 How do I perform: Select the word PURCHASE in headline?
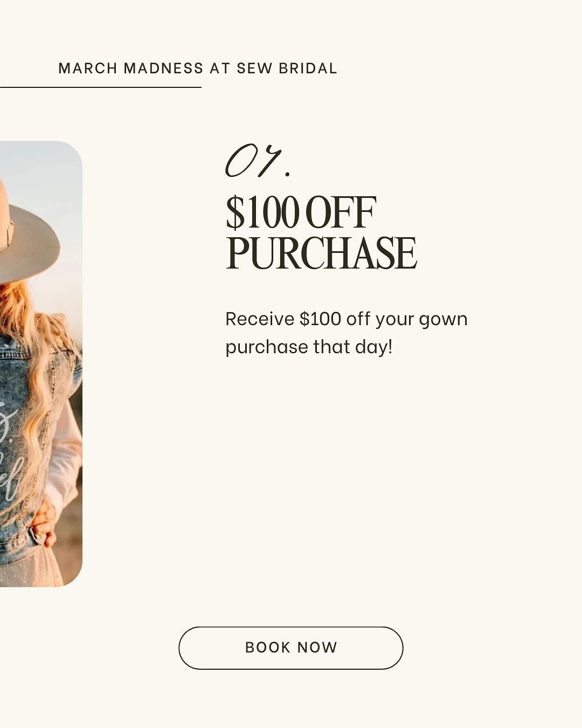pos(321,252)
